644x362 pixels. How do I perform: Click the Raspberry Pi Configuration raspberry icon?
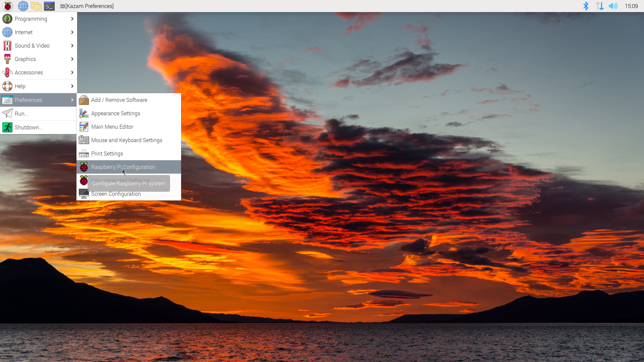pos(84,167)
